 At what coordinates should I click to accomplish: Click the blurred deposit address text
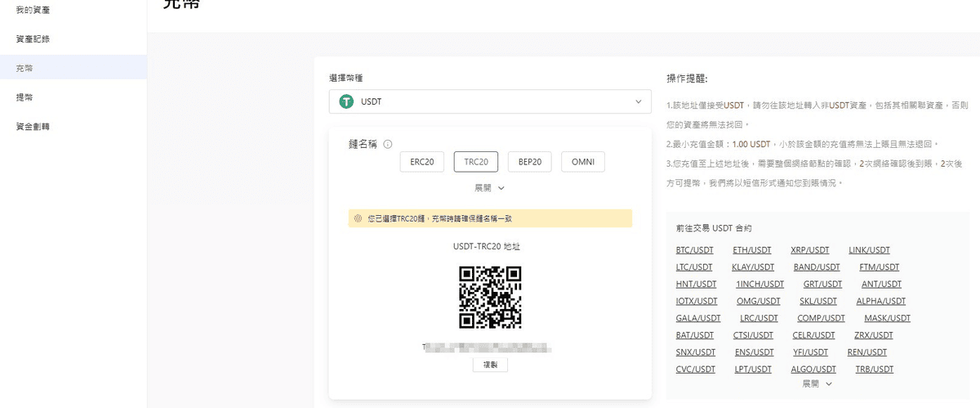tap(488, 347)
